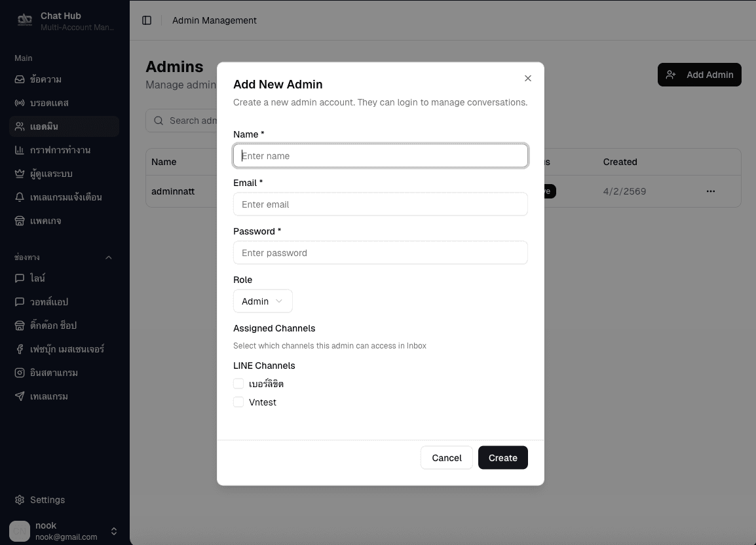Open the แพคเกจ menu item

[x=46, y=221]
